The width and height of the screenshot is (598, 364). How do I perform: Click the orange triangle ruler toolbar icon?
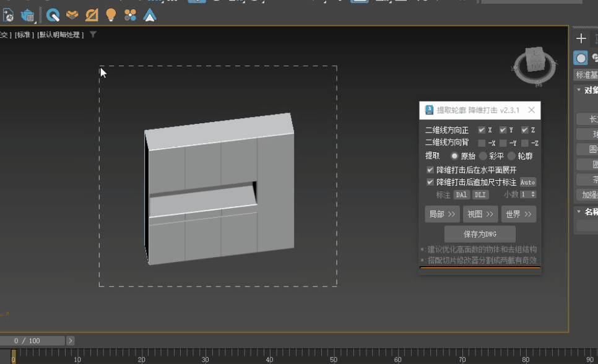(92, 15)
